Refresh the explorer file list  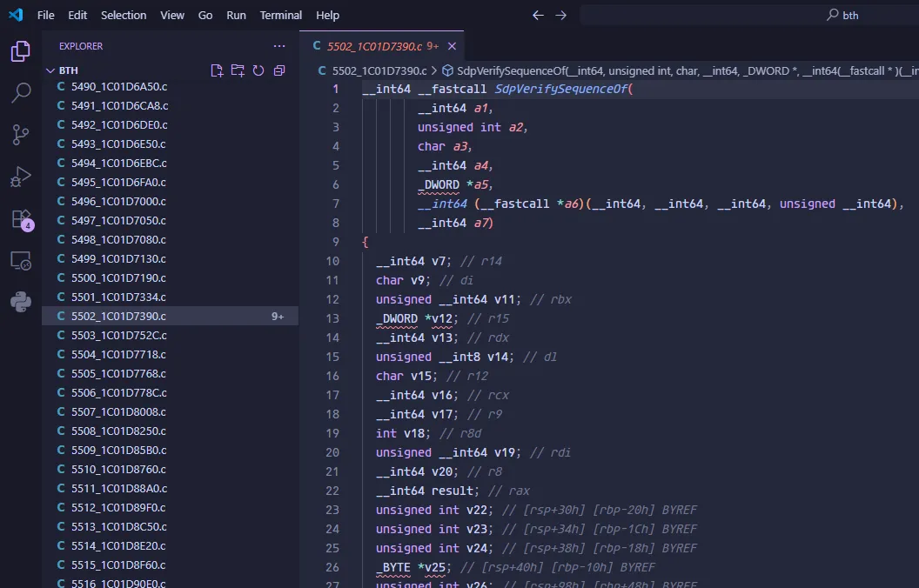[x=258, y=70]
